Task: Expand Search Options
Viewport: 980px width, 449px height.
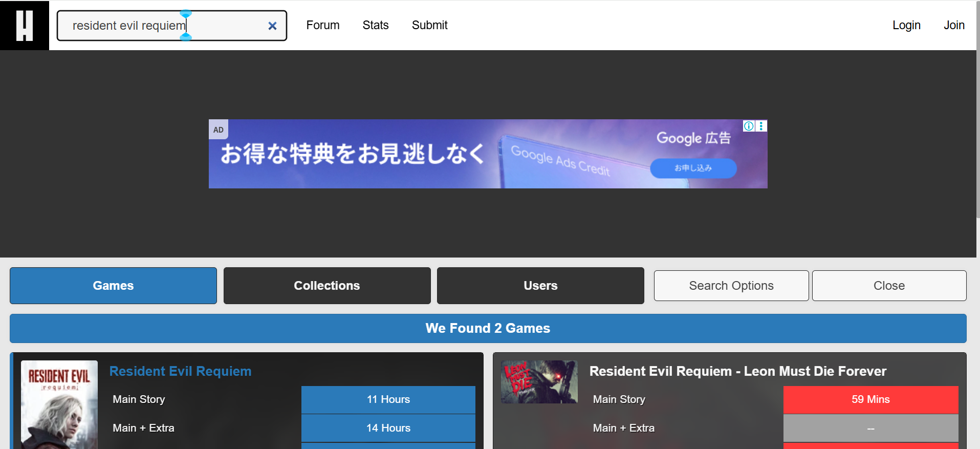Action: pyautogui.click(x=731, y=286)
